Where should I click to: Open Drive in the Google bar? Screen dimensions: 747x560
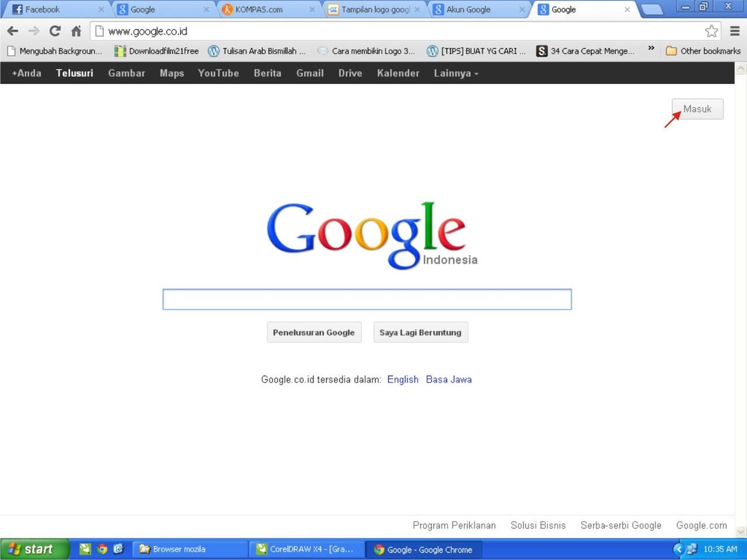point(350,73)
